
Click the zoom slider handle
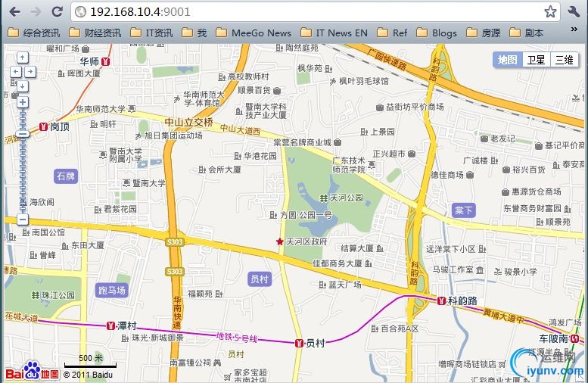(23, 134)
